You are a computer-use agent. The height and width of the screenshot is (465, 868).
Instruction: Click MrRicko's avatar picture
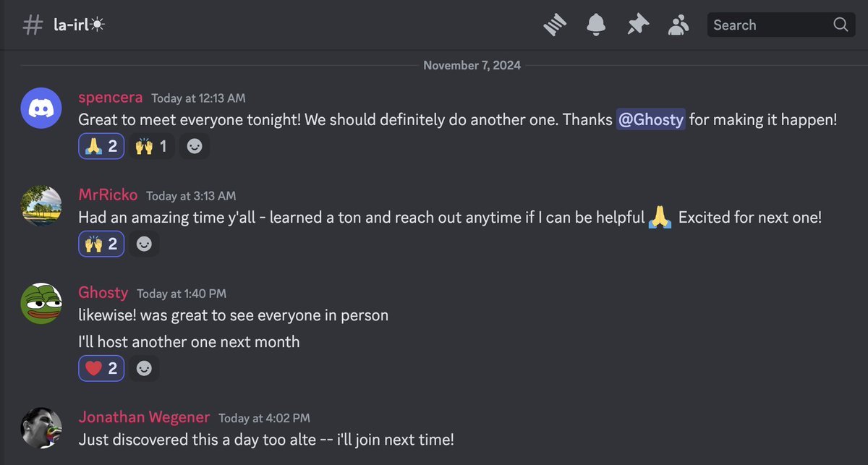click(41, 207)
